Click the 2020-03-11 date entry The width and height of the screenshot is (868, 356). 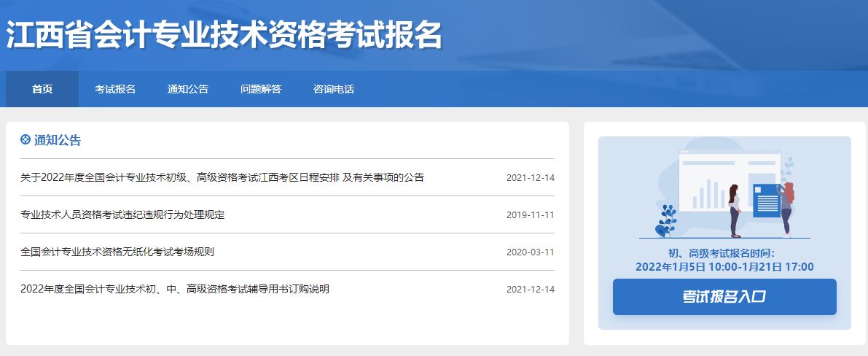(x=530, y=252)
